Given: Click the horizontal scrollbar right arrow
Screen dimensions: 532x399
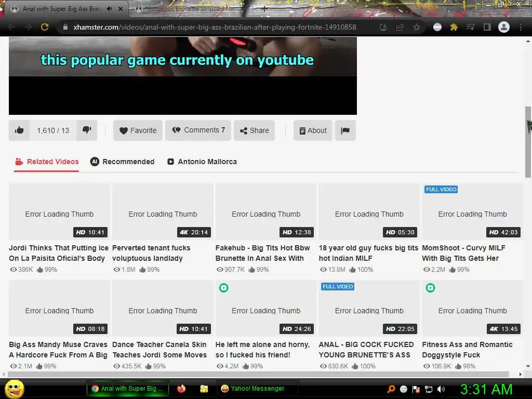Looking at the screenshot, I should point(520,374).
